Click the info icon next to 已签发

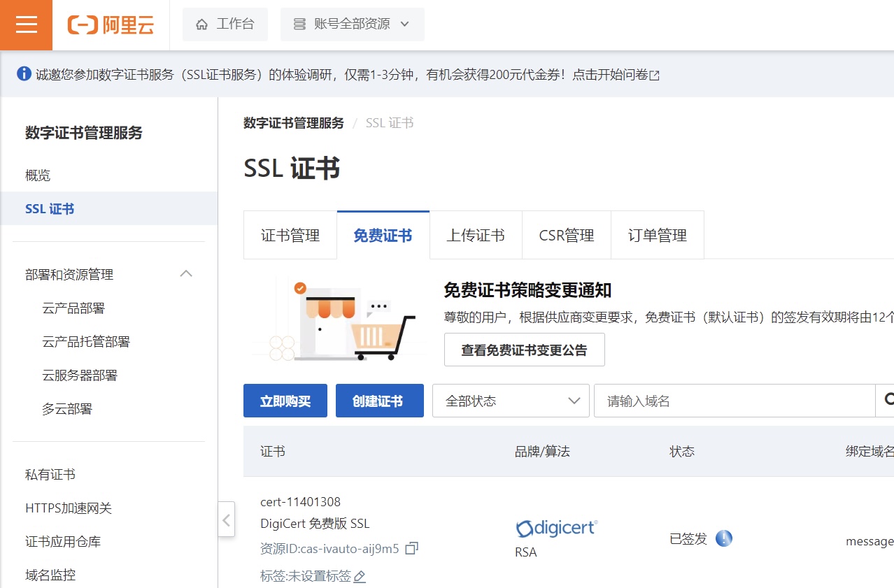click(x=724, y=538)
